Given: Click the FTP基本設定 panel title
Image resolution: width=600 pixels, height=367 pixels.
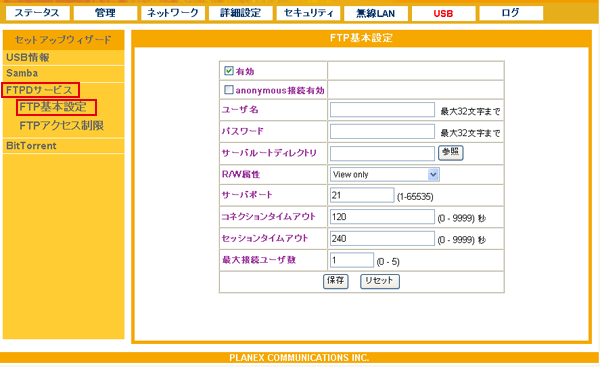Looking at the screenshot, I should click(x=361, y=38).
